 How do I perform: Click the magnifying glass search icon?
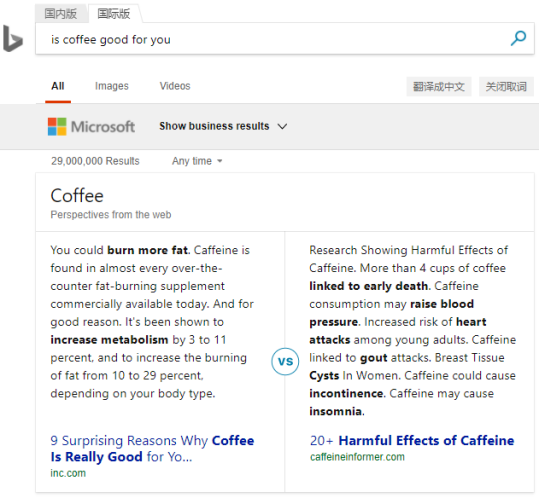coord(518,38)
